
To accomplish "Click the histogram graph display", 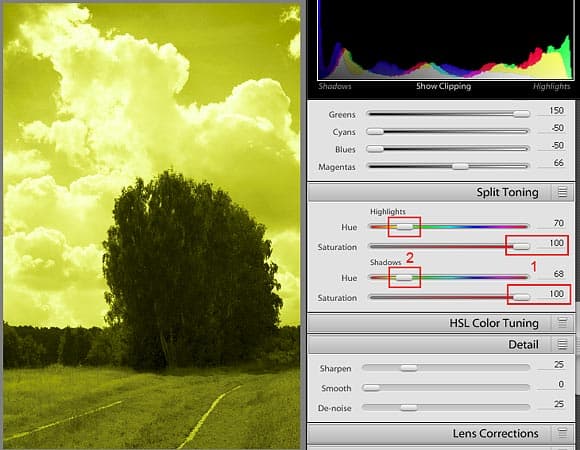I will point(445,40).
